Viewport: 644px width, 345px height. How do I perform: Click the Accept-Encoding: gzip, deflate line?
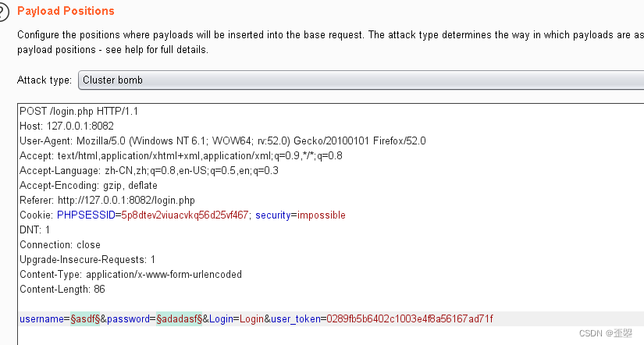pos(88,185)
